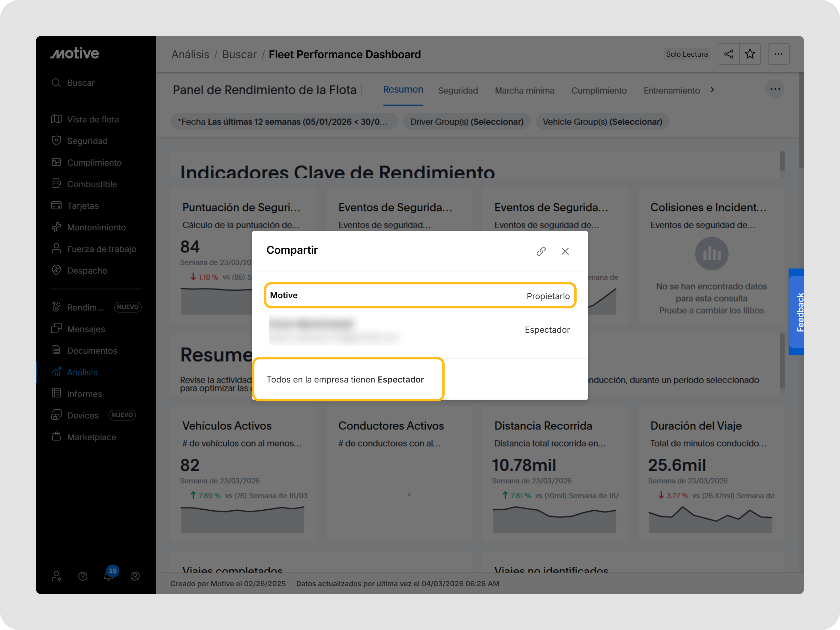Viewport: 840px width, 630px height.
Task: Switch to the Marcha mínima tab
Action: click(524, 90)
